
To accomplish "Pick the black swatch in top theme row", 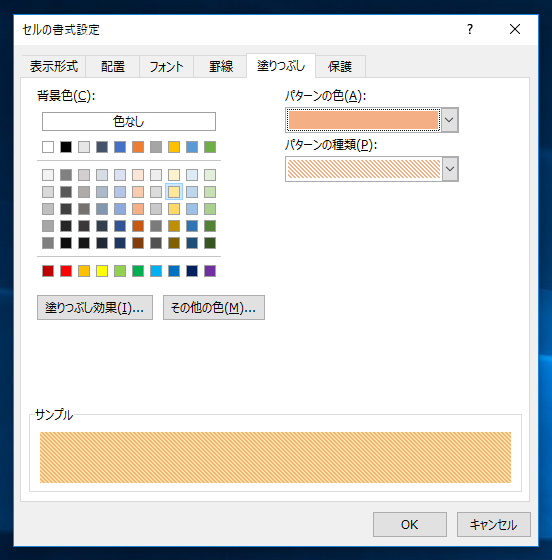I will (66, 147).
